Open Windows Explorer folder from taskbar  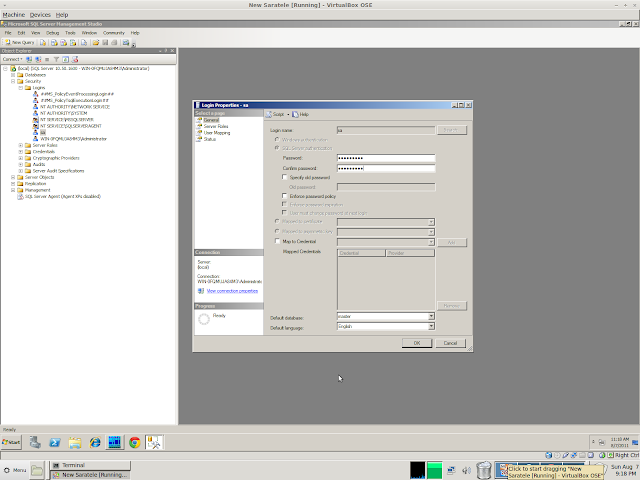click(75, 442)
